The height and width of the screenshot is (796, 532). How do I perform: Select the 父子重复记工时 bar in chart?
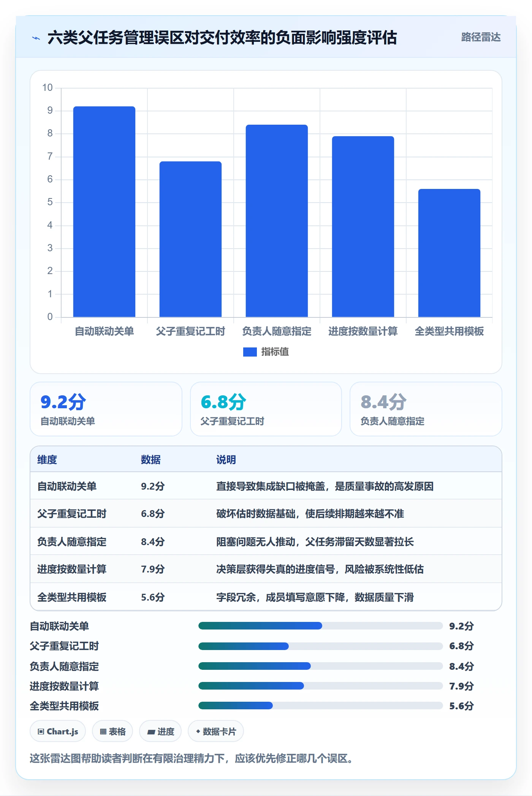pos(190,239)
